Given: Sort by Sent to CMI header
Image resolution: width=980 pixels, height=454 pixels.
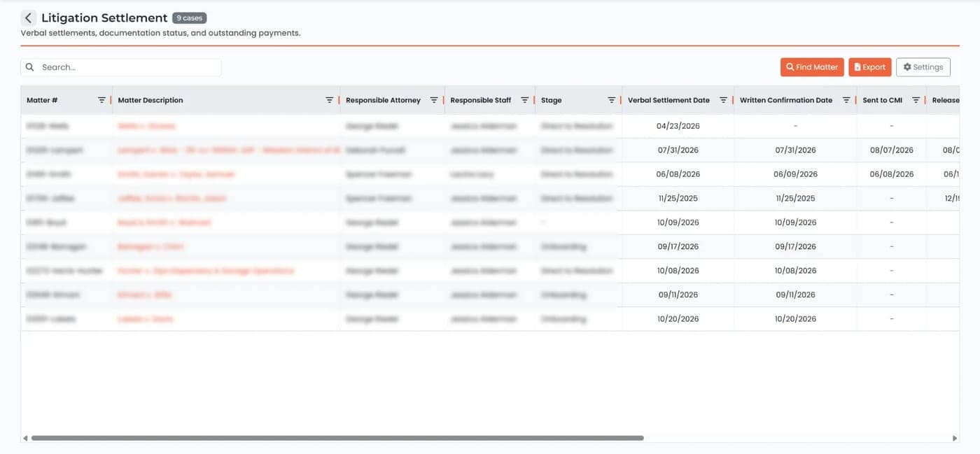Looking at the screenshot, I should point(882,100).
